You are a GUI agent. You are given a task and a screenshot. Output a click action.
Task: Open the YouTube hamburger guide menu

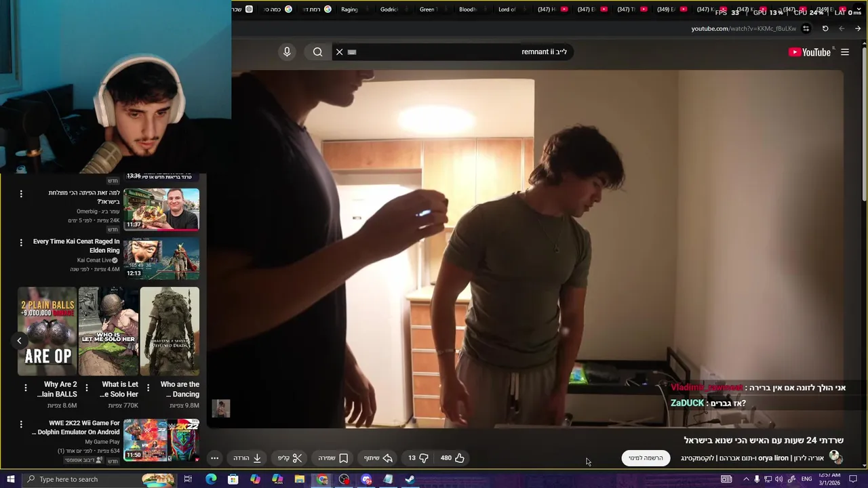[x=845, y=52]
